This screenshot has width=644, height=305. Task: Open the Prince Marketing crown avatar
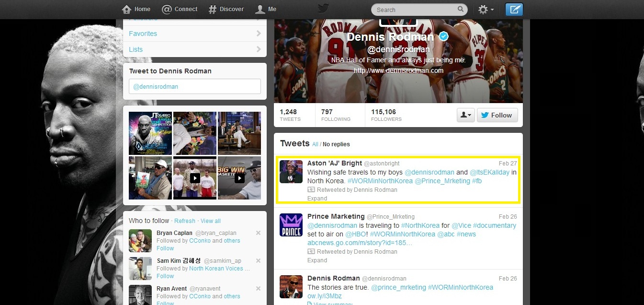[x=291, y=225]
